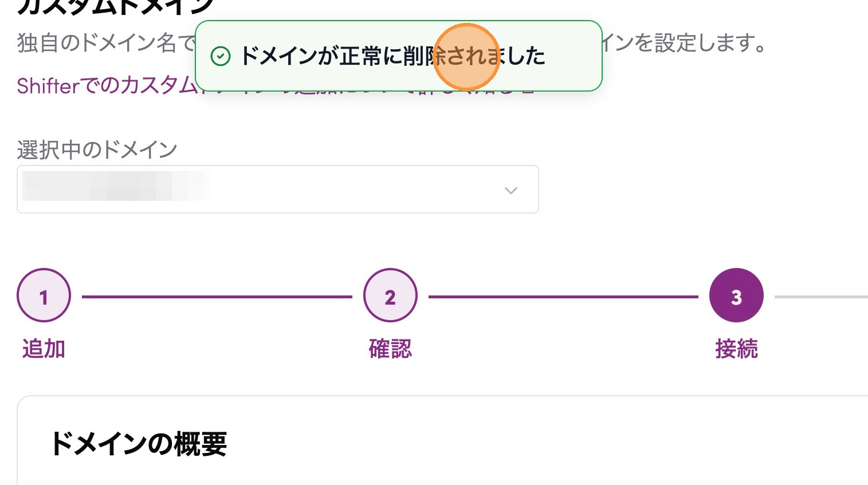Select the 接続 step label
The height and width of the screenshot is (485, 868).
(x=736, y=348)
